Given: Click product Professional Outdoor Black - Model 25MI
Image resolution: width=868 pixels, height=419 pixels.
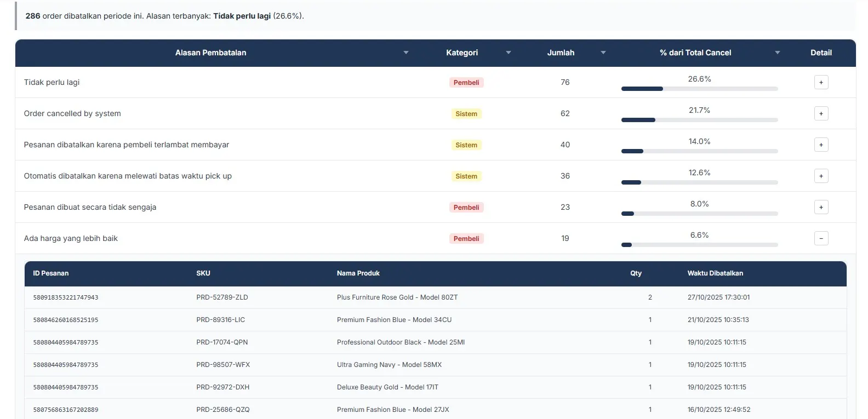Looking at the screenshot, I should point(401,342).
